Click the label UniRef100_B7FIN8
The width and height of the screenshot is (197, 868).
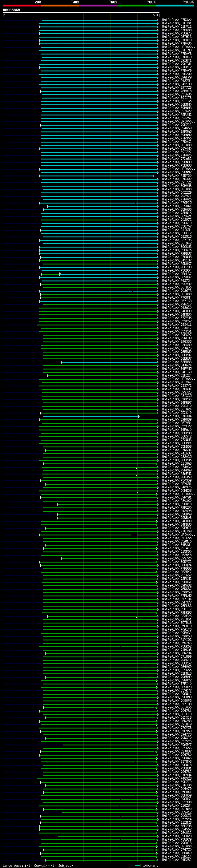176,50
